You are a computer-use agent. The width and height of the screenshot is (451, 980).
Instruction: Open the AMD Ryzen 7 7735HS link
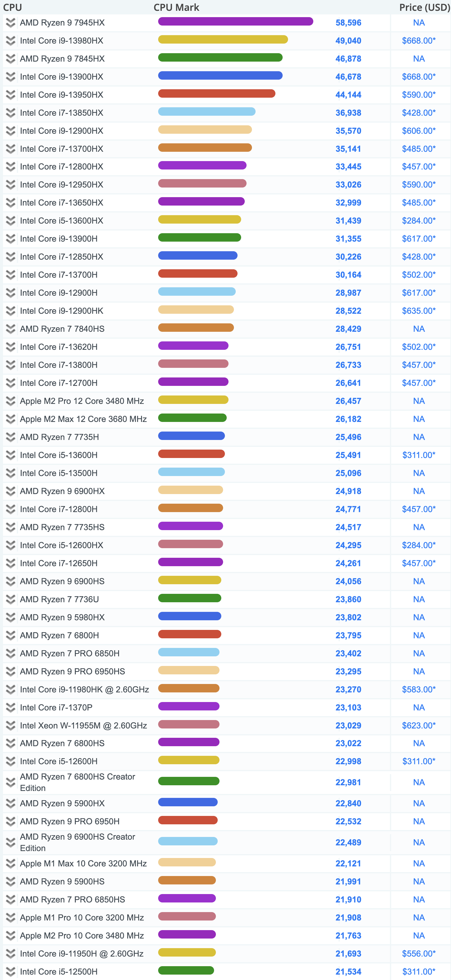[63, 527]
